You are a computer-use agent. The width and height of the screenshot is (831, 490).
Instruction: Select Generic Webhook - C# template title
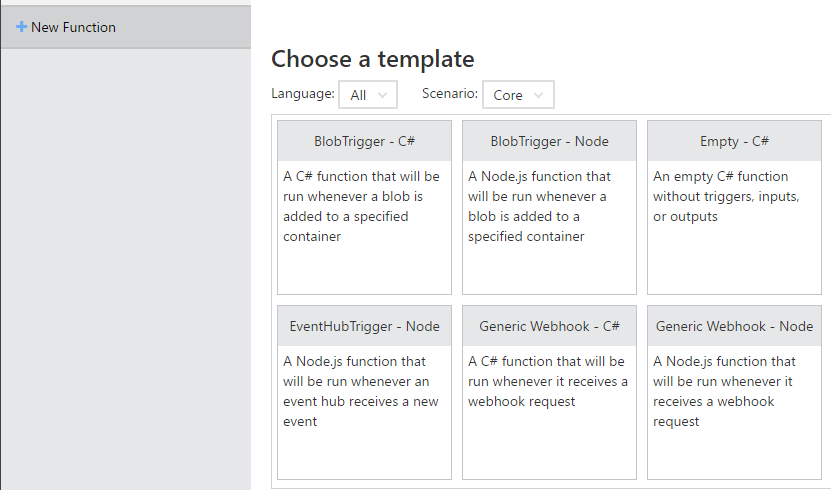pos(549,326)
